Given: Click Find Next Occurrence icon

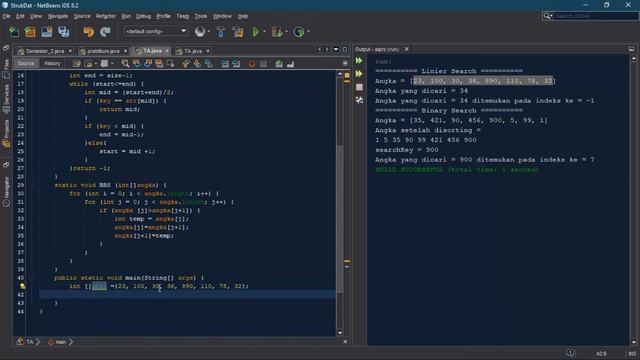Looking at the screenshot, I should (x=148, y=64).
